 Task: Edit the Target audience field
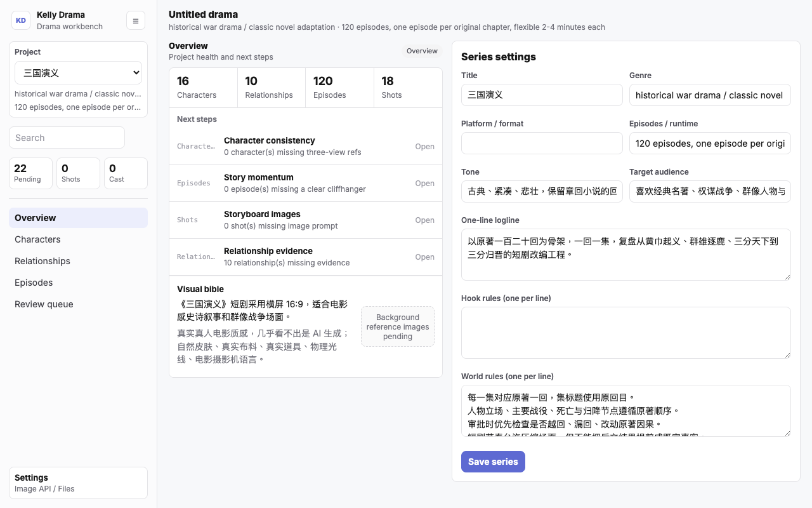pos(710,191)
